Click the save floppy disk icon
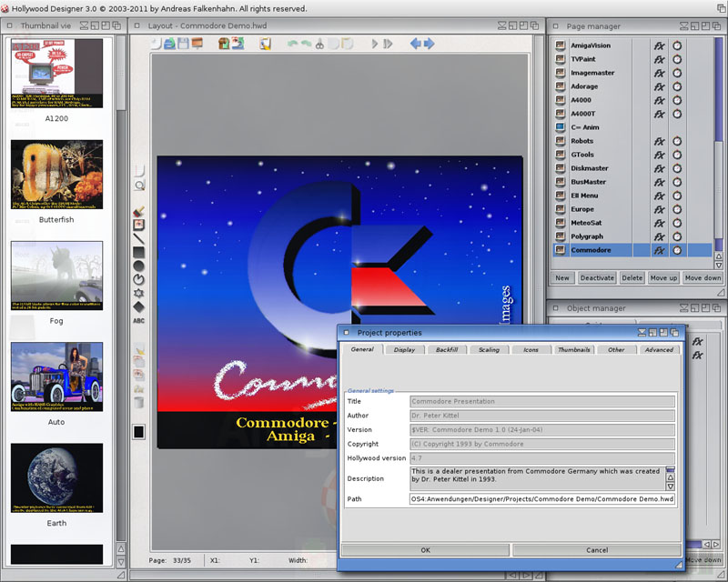 point(184,44)
